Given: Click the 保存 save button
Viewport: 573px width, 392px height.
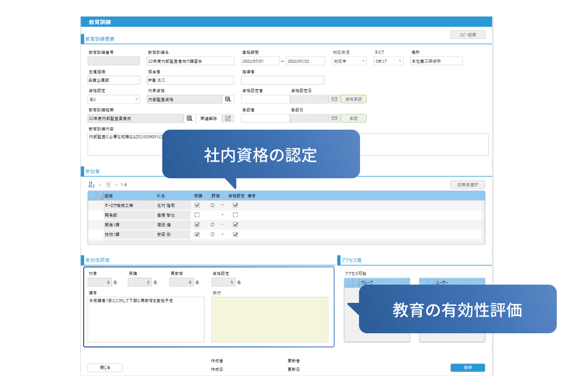Looking at the screenshot, I should click(468, 368).
